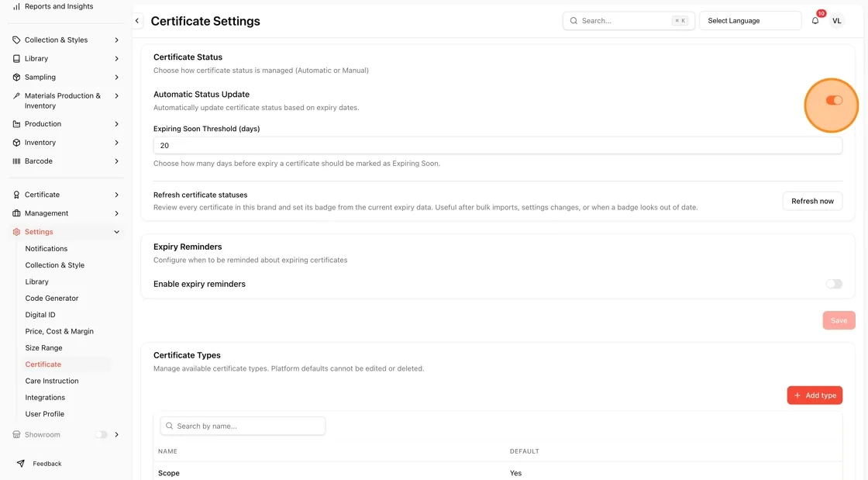Click the Collection & Styles tag icon
Image resolution: width=868 pixels, height=480 pixels.
[16, 40]
